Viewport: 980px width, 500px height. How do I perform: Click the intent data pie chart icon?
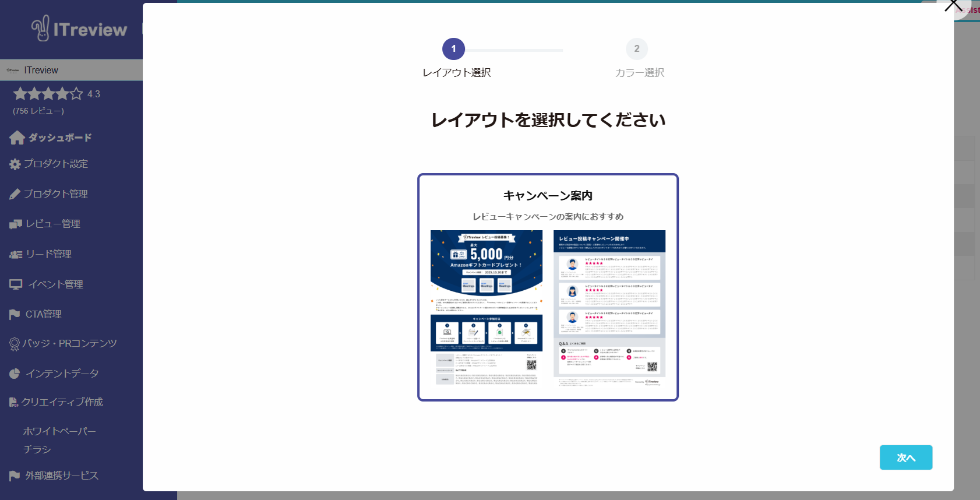pyautogui.click(x=15, y=374)
